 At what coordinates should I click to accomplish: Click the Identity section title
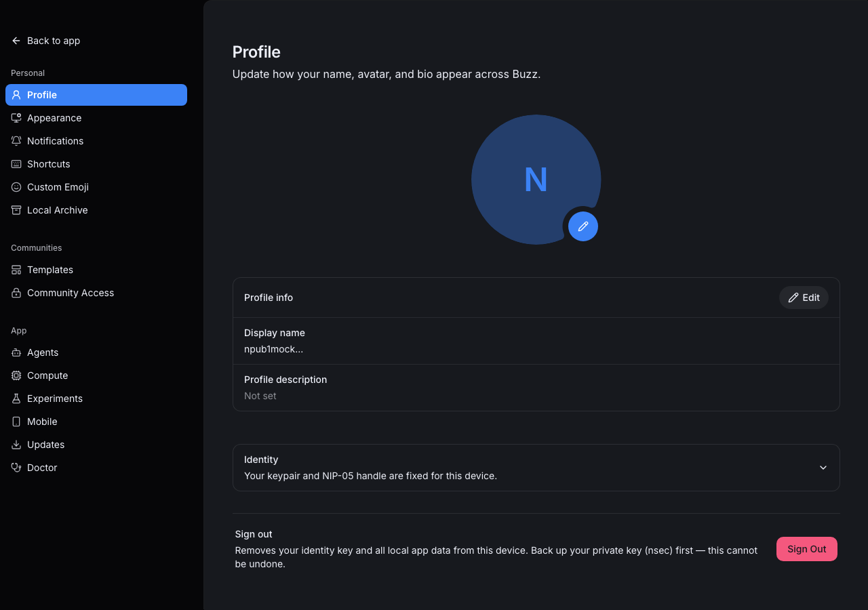(x=261, y=460)
